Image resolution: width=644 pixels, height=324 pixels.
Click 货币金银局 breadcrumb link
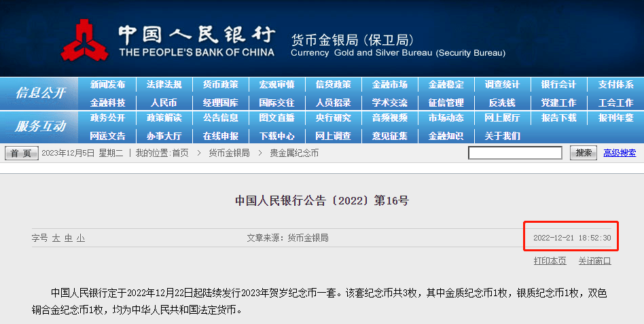[x=229, y=154]
